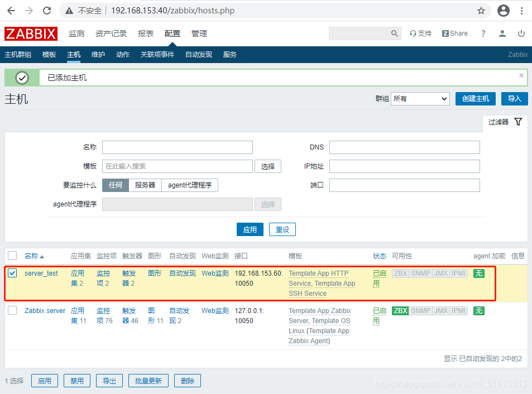Click the browser forward arrow

tap(29, 11)
